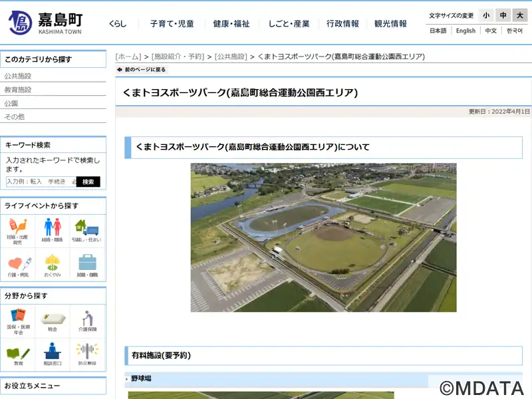Switch language to English
This screenshot has width=532, height=399.
coord(465,31)
